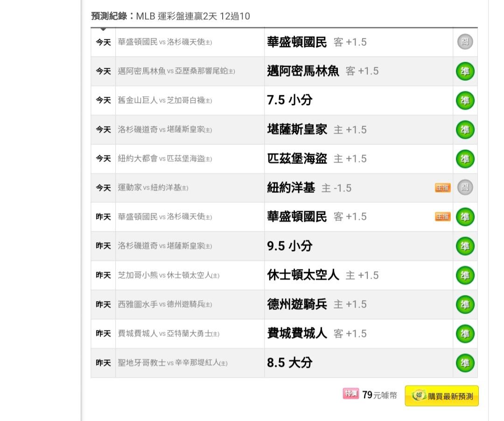This screenshot has height=421, width=504.
Task: Click today's matchup 華盛頓國民 vs 洛杉磯天使
Action: point(165,42)
